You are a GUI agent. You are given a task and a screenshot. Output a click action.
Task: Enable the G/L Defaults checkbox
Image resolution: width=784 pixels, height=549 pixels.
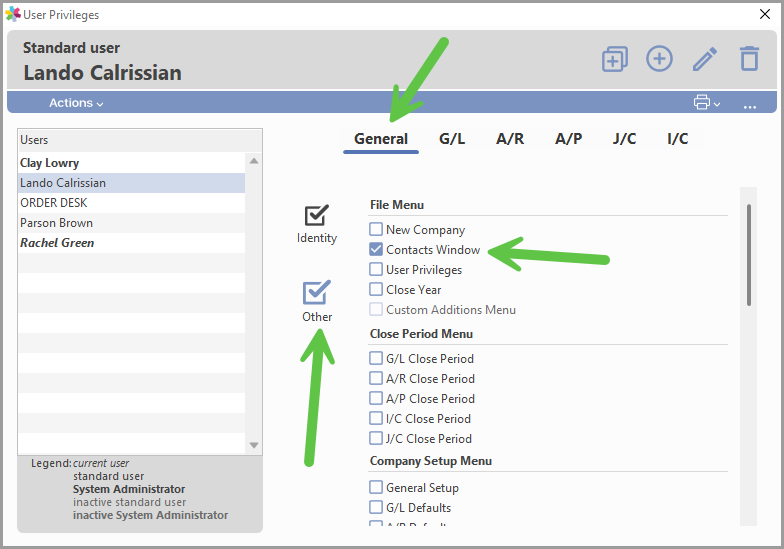click(376, 508)
